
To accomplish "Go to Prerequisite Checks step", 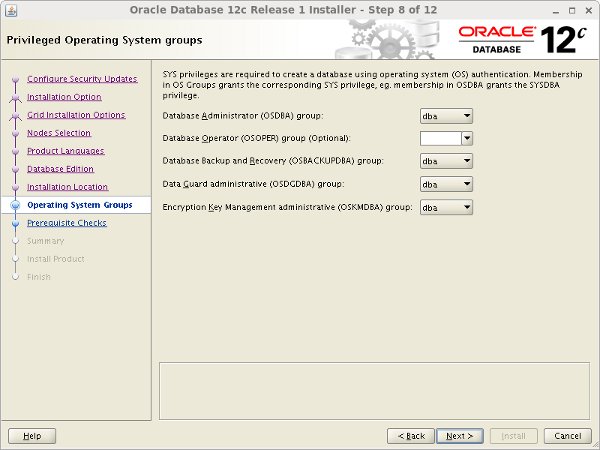I will [x=67, y=223].
